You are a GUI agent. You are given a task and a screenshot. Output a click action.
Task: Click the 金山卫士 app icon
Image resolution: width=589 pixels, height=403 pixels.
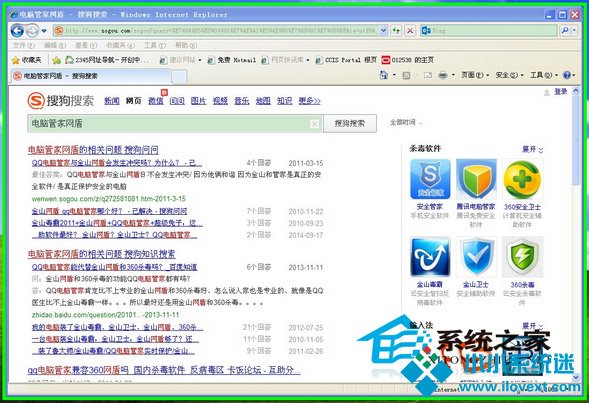pyautogui.click(x=476, y=257)
